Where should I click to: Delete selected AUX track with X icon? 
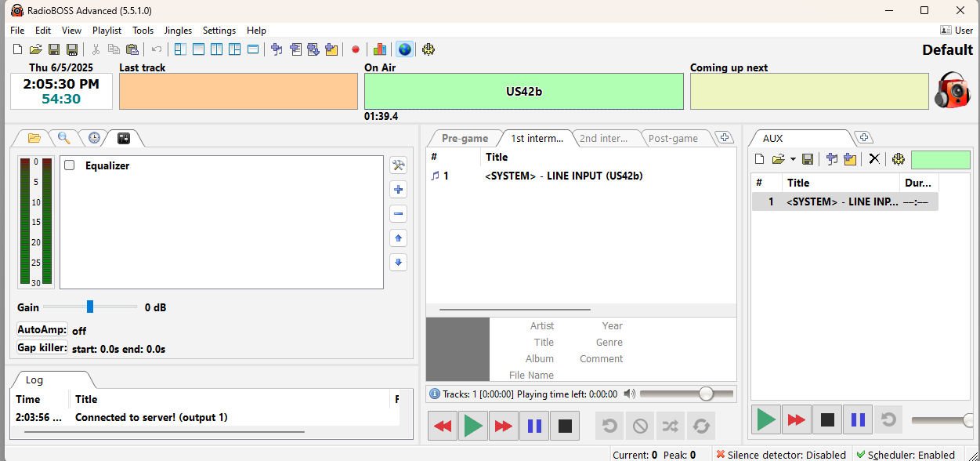[x=874, y=159]
